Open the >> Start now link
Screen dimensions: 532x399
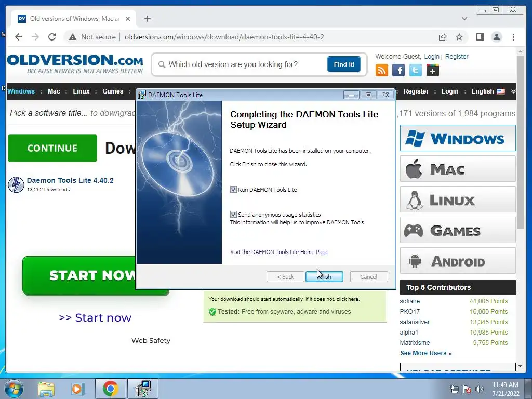pos(95,317)
